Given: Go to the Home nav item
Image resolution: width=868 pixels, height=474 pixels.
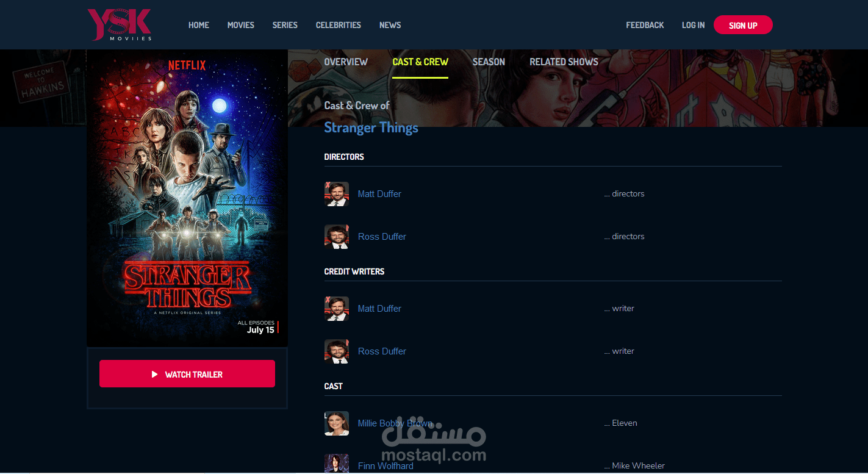Looking at the screenshot, I should 199,25.
